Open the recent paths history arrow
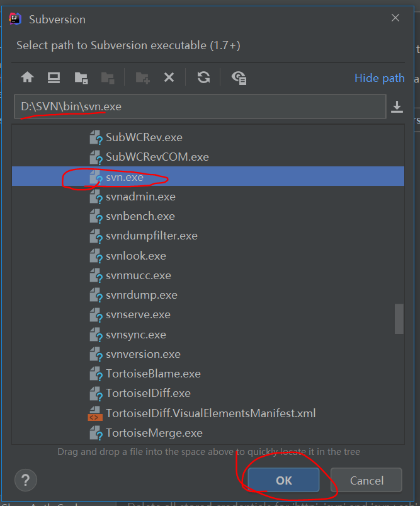Image resolution: width=420 pixels, height=506 pixels. [x=397, y=107]
